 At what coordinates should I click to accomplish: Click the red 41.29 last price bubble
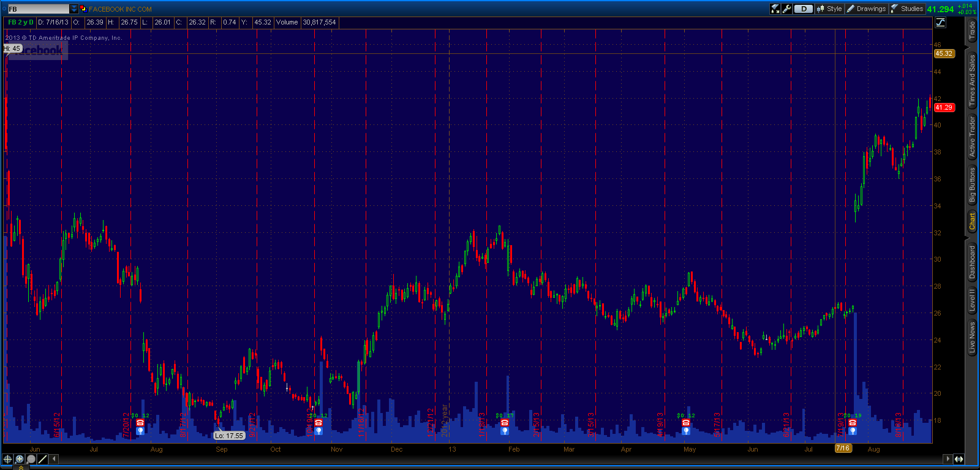pyautogui.click(x=944, y=107)
